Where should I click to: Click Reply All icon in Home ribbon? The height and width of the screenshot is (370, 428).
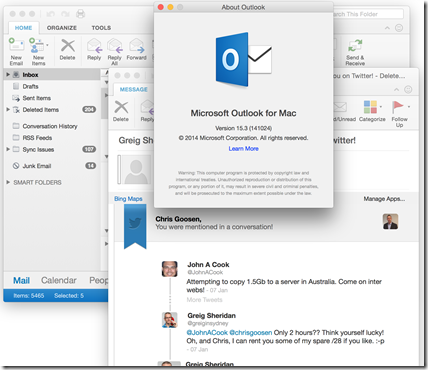tap(114, 46)
